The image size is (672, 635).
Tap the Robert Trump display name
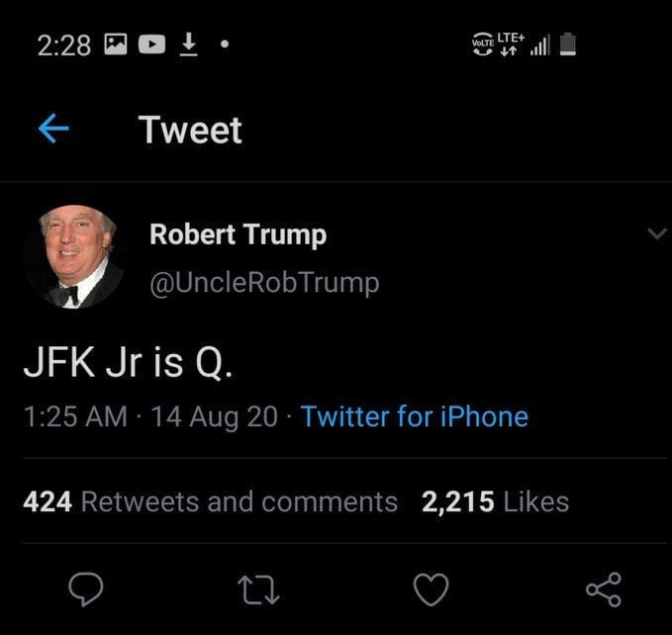pyautogui.click(x=238, y=235)
